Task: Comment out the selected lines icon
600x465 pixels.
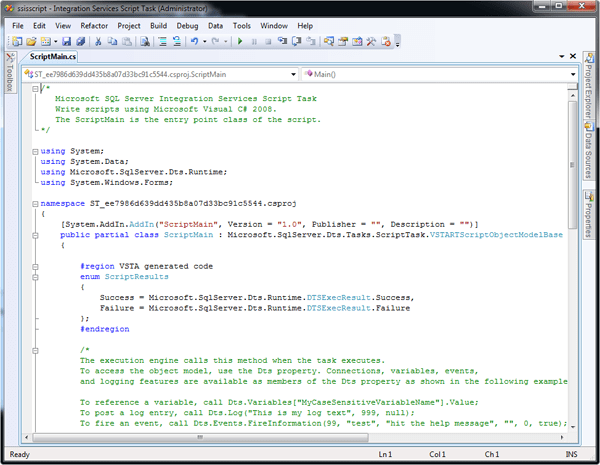Action: (x=163, y=41)
